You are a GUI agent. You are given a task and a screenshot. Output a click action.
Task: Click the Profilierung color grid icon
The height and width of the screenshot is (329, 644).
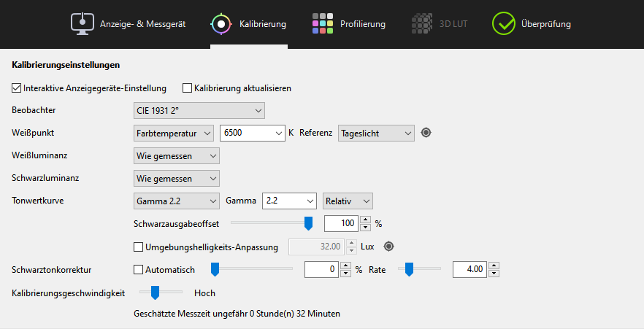(323, 24)
